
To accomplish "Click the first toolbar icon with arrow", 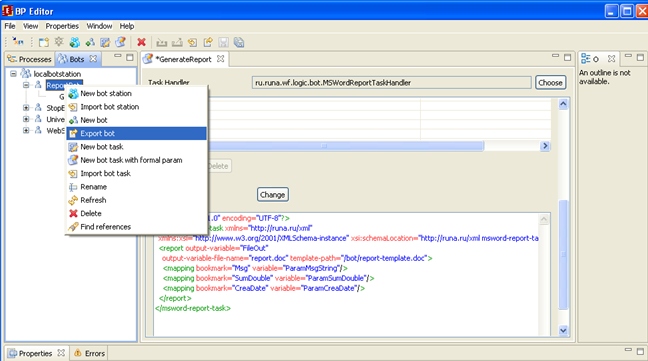I will click(18, 42).
